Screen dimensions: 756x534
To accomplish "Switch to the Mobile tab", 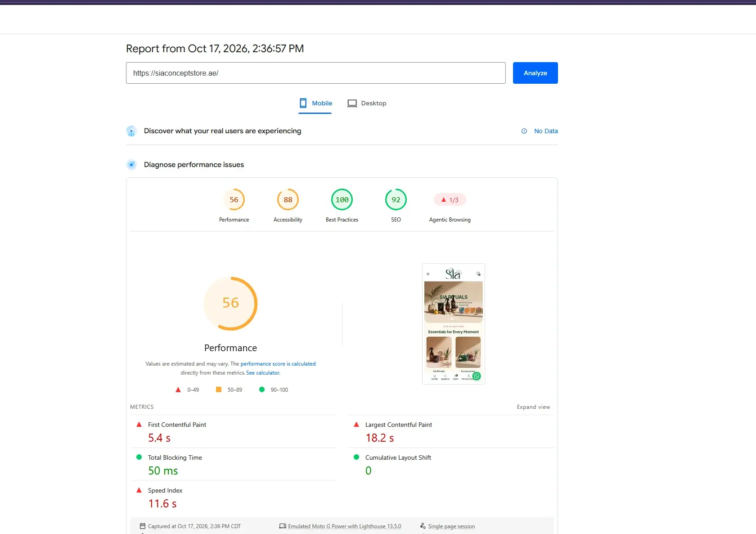I will pos(315,103).
